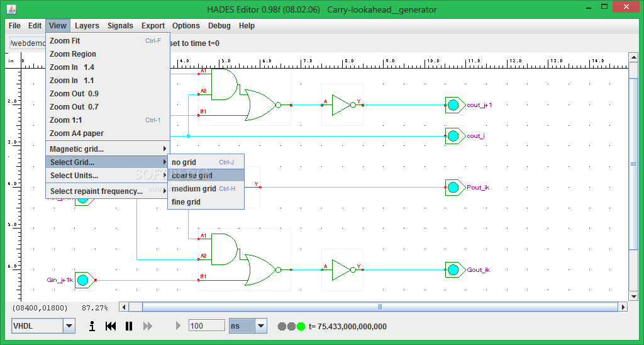Choose medium grid option
This screenshot has height=345, width=644.
[206, 188]
